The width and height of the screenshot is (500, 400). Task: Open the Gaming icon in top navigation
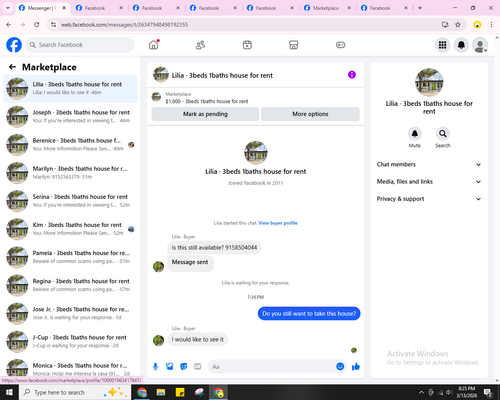(340, 45)
